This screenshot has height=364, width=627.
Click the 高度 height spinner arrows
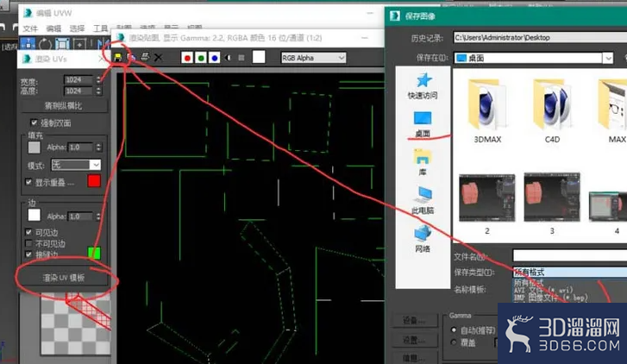pyautogui.click(x=98, y=91)
